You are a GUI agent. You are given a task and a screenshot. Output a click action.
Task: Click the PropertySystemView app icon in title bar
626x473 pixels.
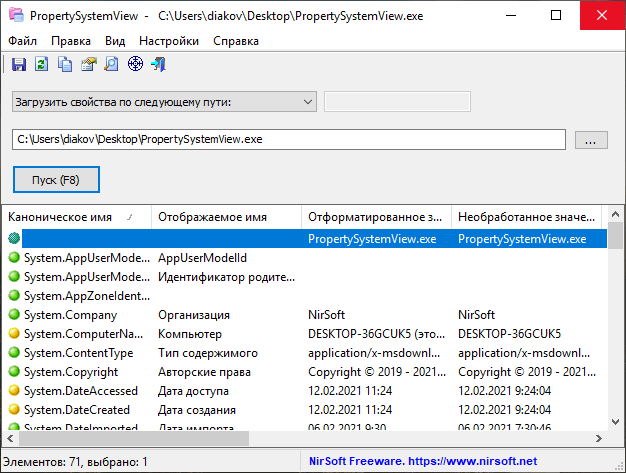(16, 15)
